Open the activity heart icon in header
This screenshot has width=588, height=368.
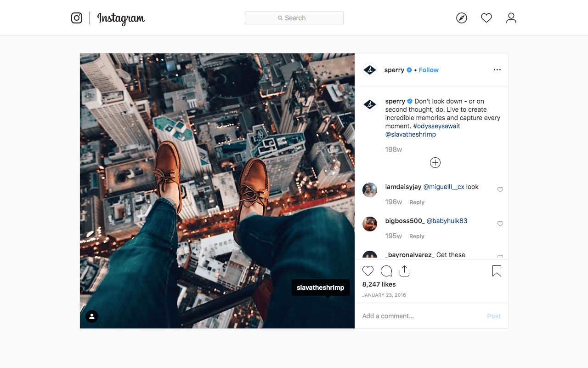click(486, 18)
